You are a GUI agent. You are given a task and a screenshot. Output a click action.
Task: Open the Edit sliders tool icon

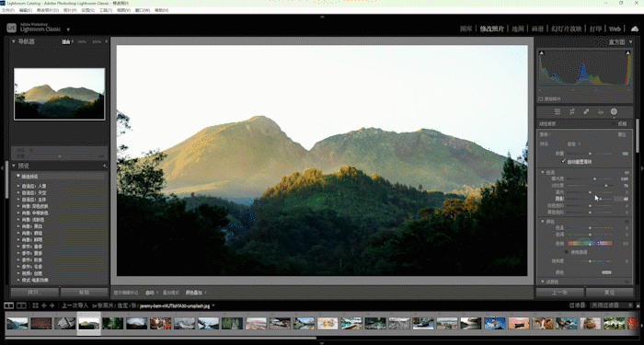(558, 111)
